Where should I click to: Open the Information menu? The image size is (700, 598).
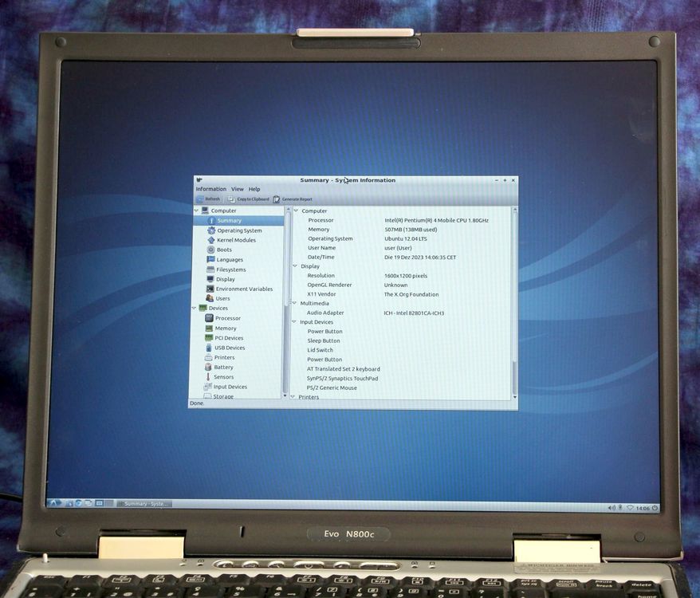(210, 188)
